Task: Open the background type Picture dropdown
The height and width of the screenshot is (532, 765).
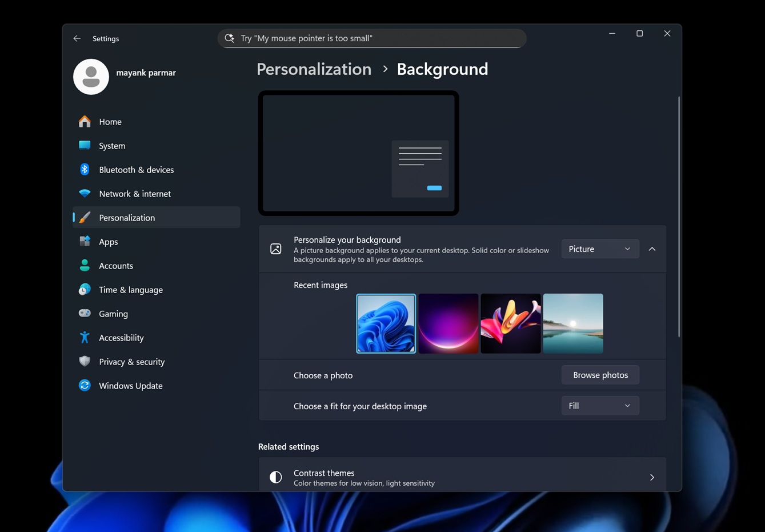Action: [x=600, y=249]
